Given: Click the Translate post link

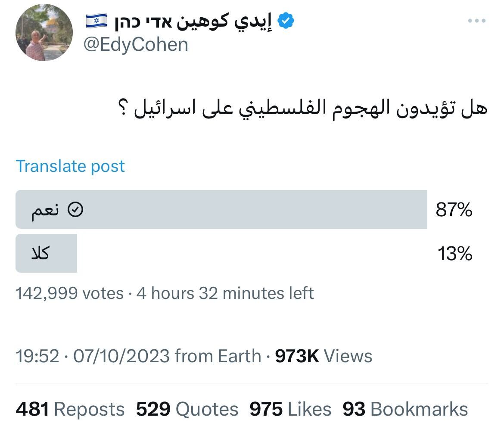Looking at the screenshot, I should (x=70, y=166).
